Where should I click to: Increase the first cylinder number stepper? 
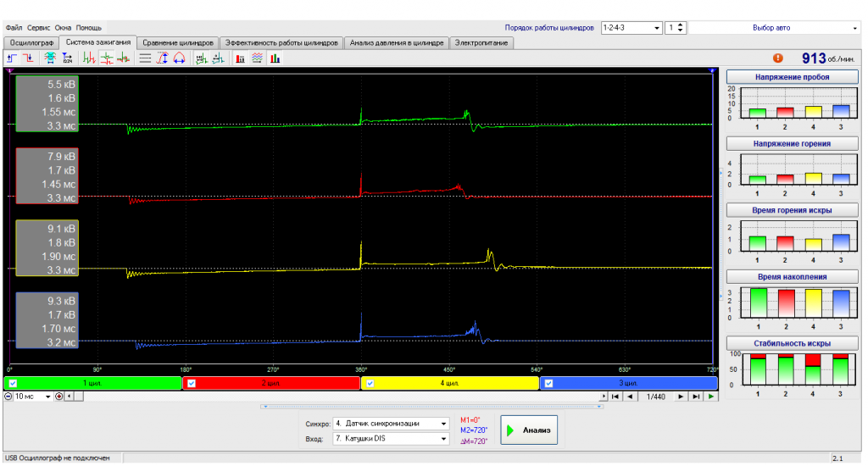[x=681, y=25]
